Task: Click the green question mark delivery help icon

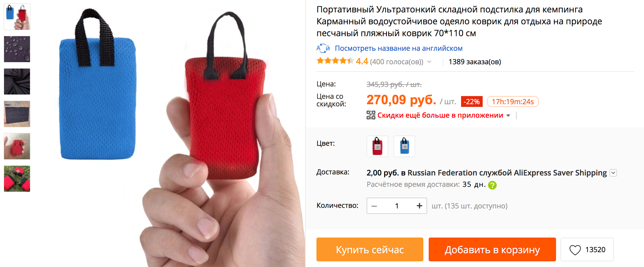Action: [492, 185]
